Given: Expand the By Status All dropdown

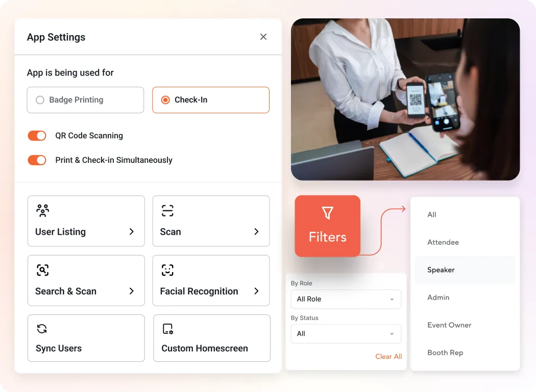Looking at the screenshot, I should (x=346, y=334).
